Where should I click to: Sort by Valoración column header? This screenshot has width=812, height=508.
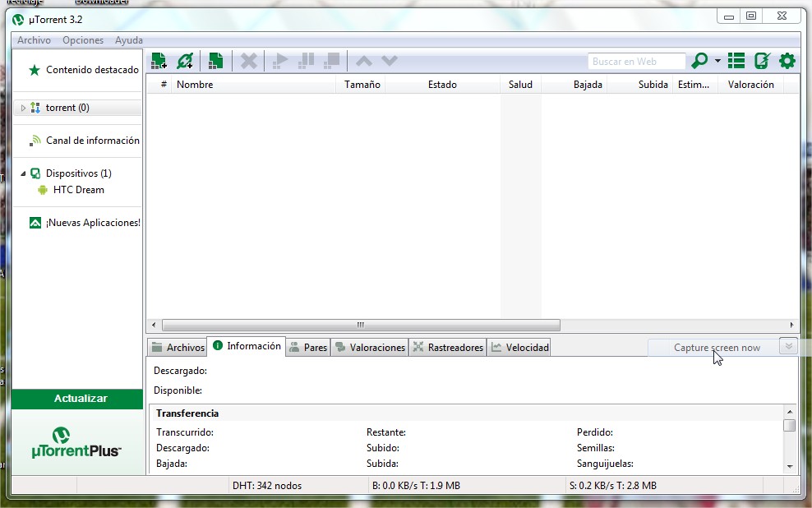pos(751,85)
